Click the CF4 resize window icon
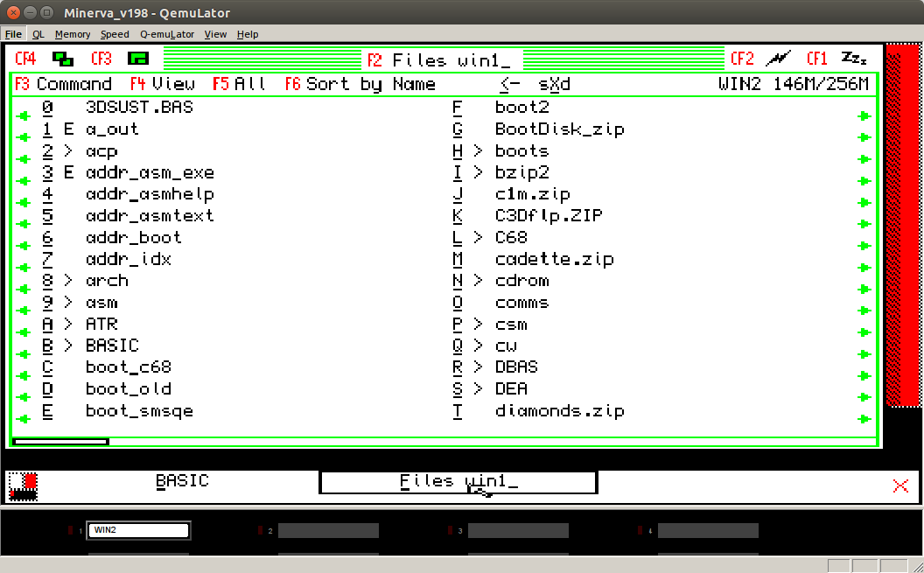Image resolution: width=924 pixels, height=573 pixels. (x=62, y=59)
